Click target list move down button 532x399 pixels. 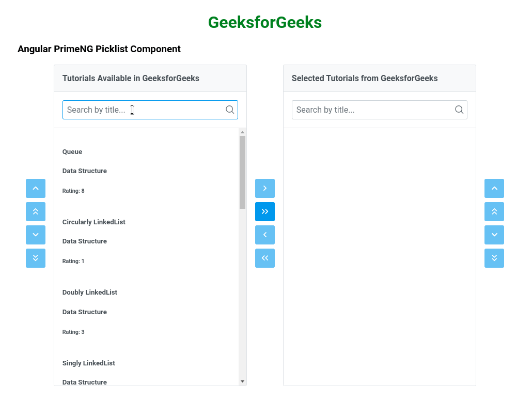pos(494,235)
